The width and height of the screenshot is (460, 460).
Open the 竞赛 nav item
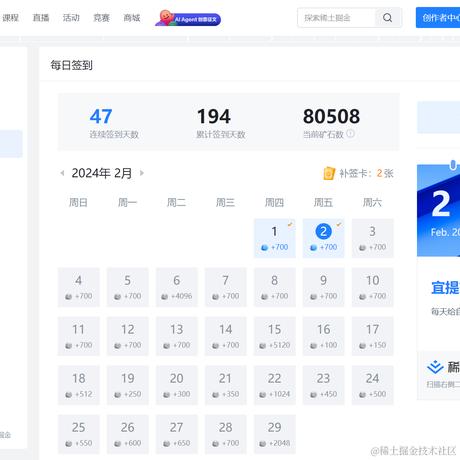pyautogui.click(x=101, y=18)
